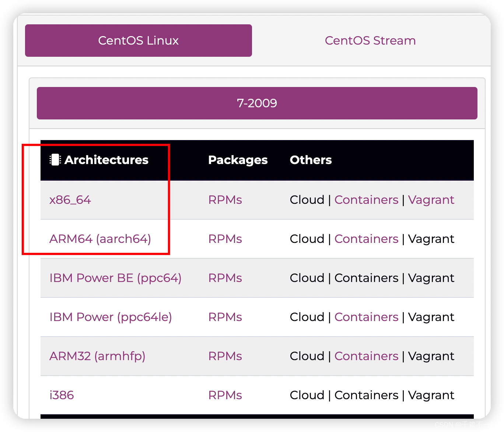Open the i386 architecture link

click(x=62, y=395)
